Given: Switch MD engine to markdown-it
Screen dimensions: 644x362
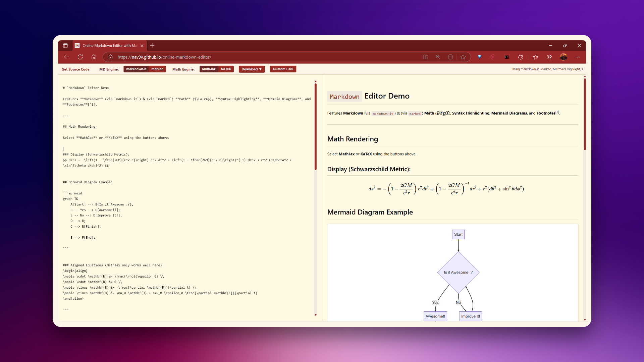Looking at the screenshot, I should point(136,69).
